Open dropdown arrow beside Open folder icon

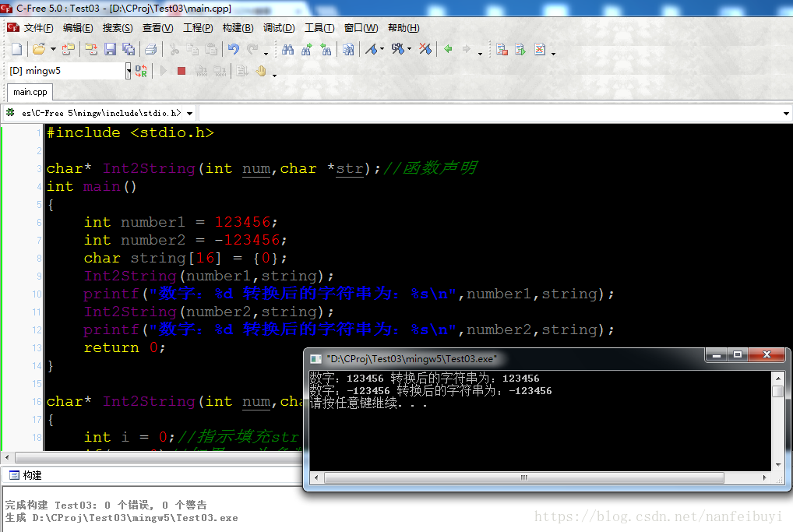(53, 49)
